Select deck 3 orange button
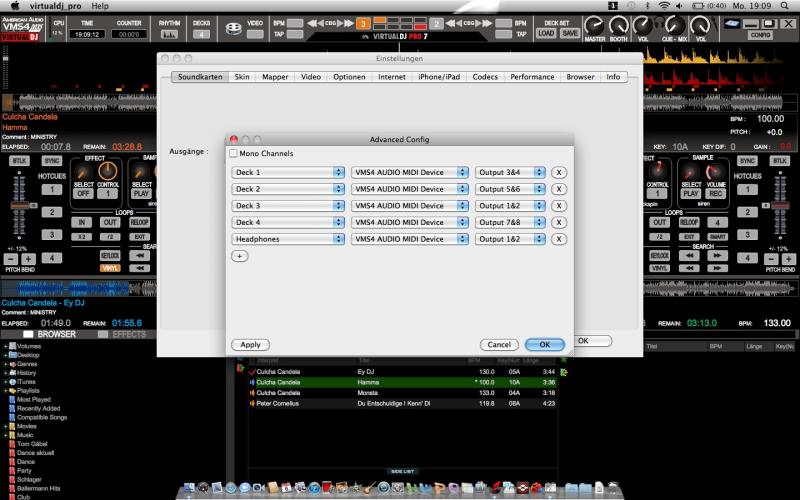The width and height of the screenshot is (800, 500). pyautogui.click(x=363, y=23)
